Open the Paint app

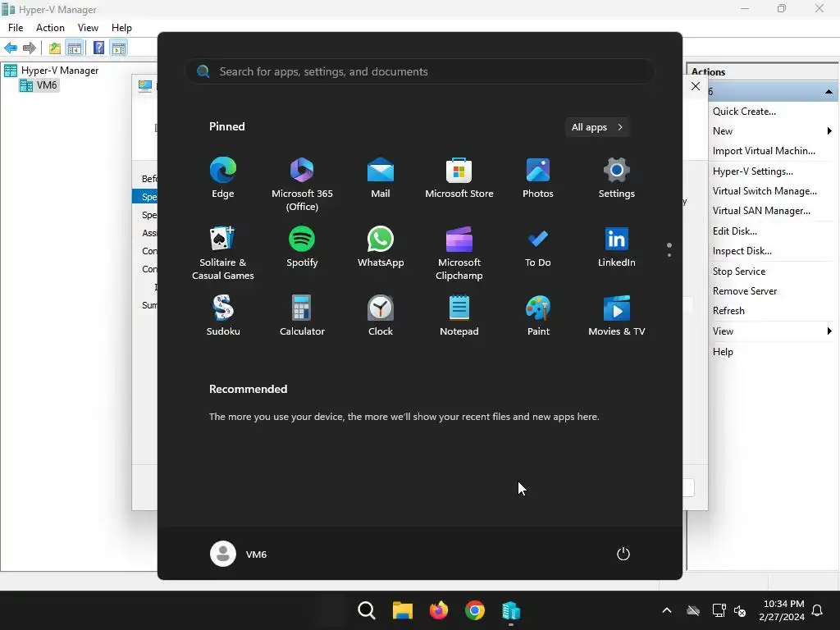pyautogui.click(x=538, y=316)
